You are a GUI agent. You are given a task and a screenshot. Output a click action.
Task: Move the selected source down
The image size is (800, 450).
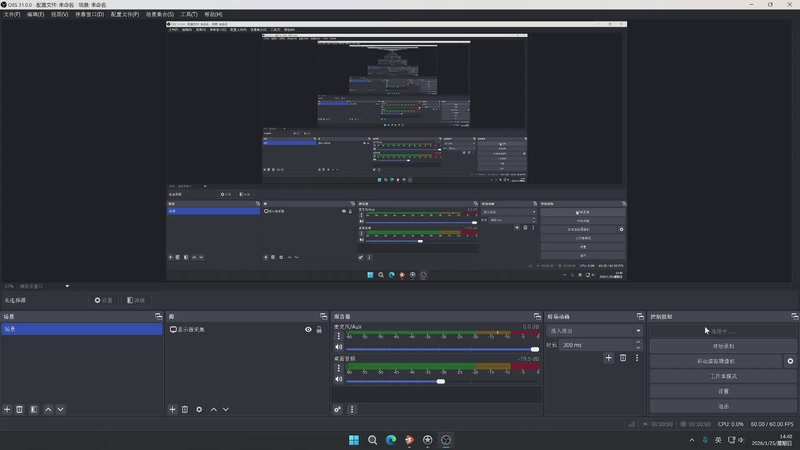click(x=226, y=409)
